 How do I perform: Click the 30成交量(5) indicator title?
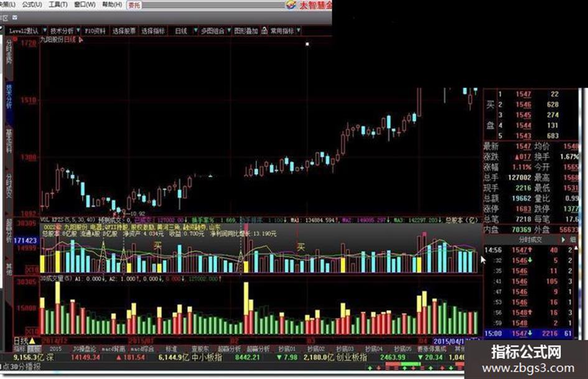[x=55, y=279]
